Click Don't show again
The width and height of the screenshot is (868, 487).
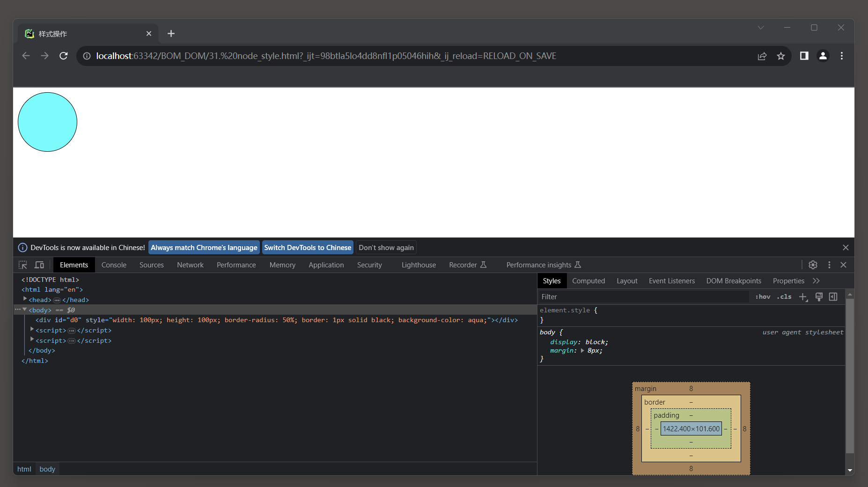point(386,248)
